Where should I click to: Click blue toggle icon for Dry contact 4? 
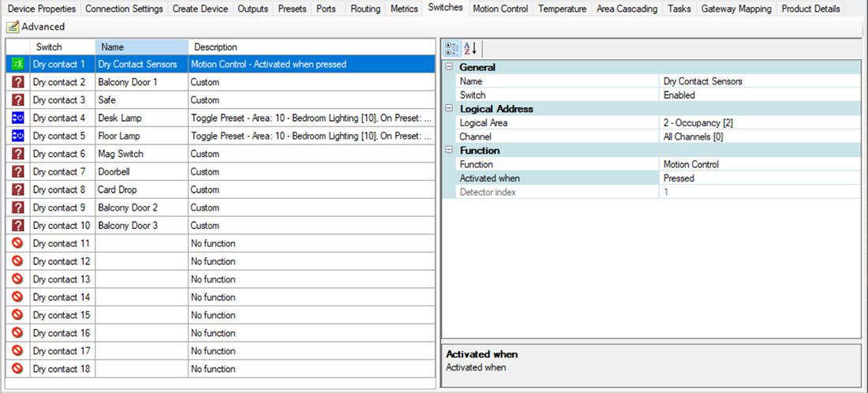(x=17, y=118)
